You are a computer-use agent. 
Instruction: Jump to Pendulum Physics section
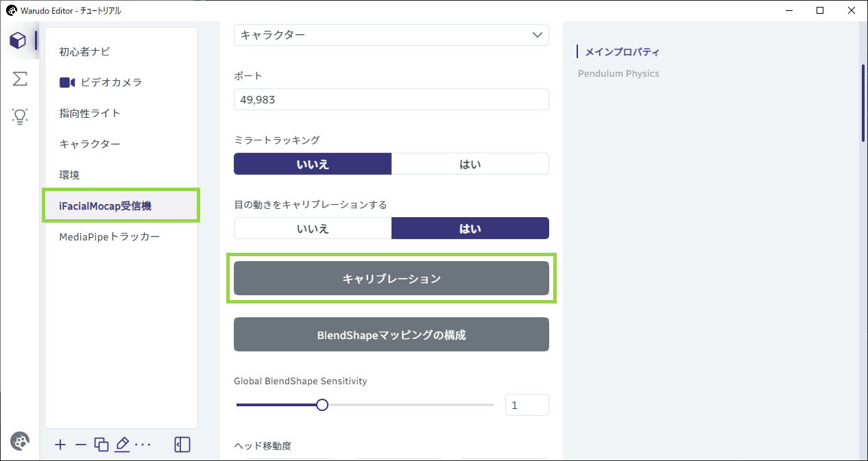tap(618, 73)
